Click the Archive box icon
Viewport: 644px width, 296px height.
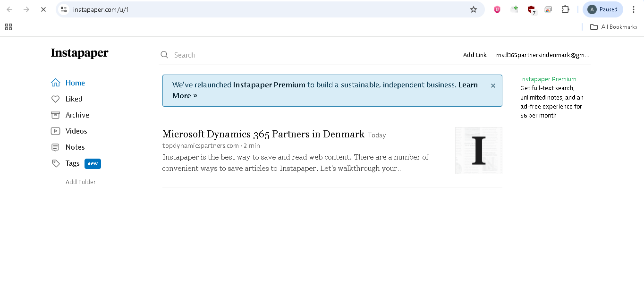pyautogui.click(x=56, y=115)
